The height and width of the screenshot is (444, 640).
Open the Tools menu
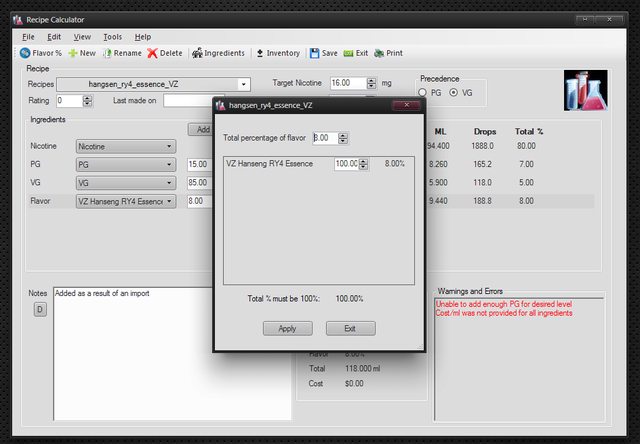[112, 37]
